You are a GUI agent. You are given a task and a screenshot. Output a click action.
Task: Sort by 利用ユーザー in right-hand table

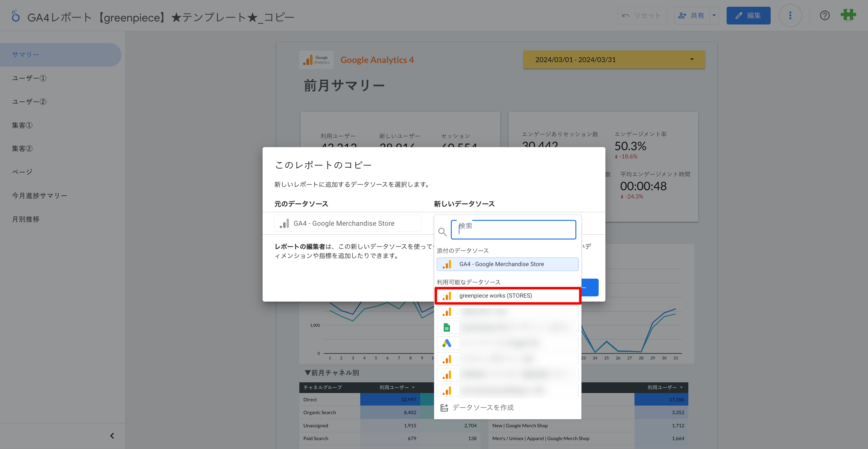click(x=665, y=387)
